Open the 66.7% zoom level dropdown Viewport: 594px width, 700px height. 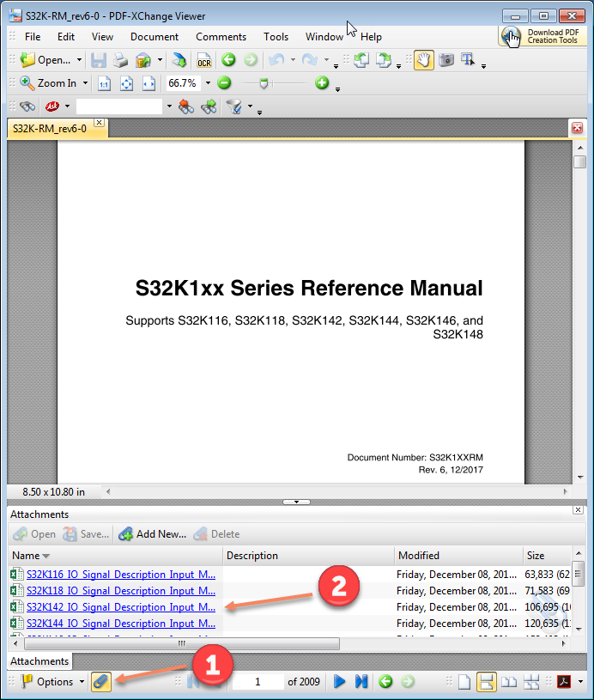pyautogui.click(x=208, y=83)
